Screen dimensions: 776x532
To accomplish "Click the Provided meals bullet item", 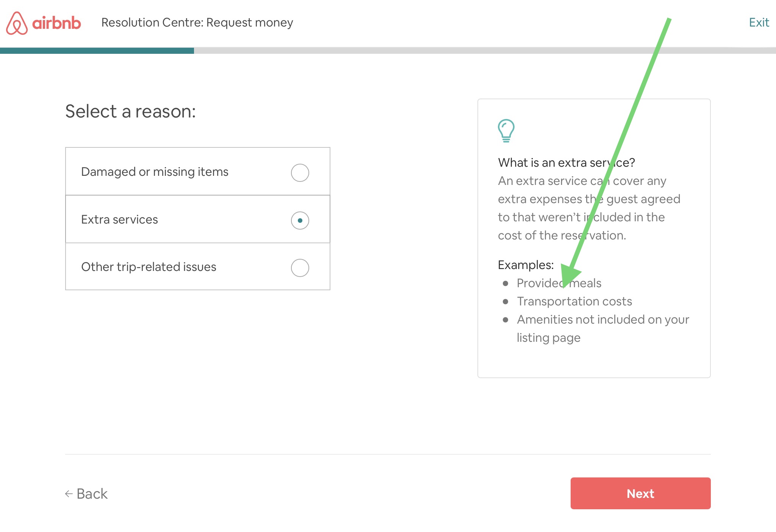I will (x=559, y=283).
